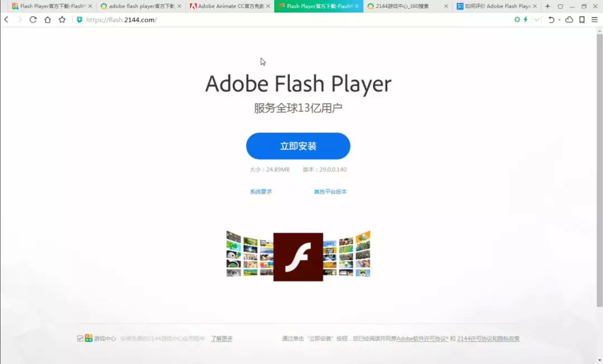The height and width of the screenshot is (364, 603).
Task: Open the undo history dropdown arrow
Action: pos(559,20)
